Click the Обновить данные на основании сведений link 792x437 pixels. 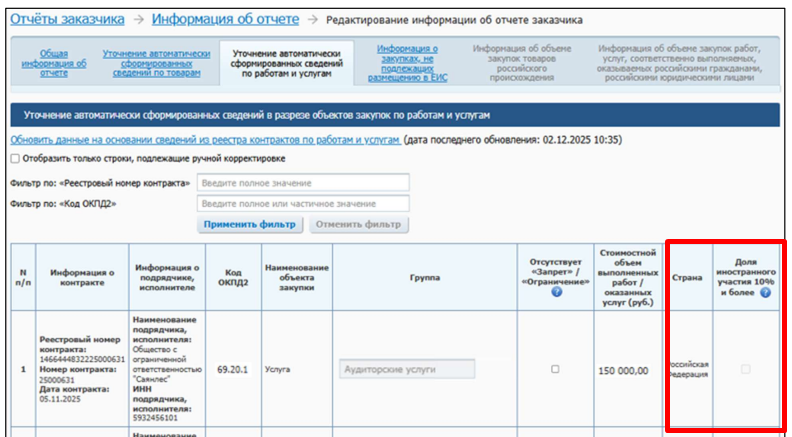coord(205,140)
